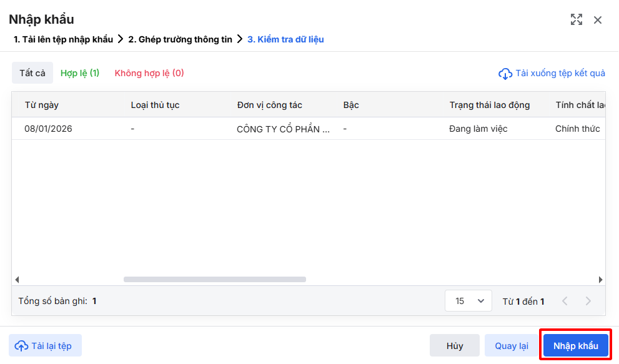Switch to Hợp lệ (1) tab
The image size is (619, 364).
(x=80, y=73)
